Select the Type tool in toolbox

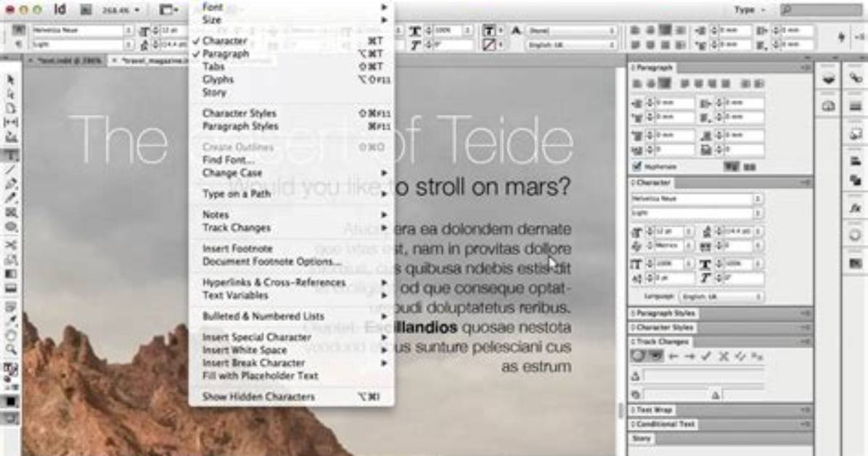(x=10, y=155)
